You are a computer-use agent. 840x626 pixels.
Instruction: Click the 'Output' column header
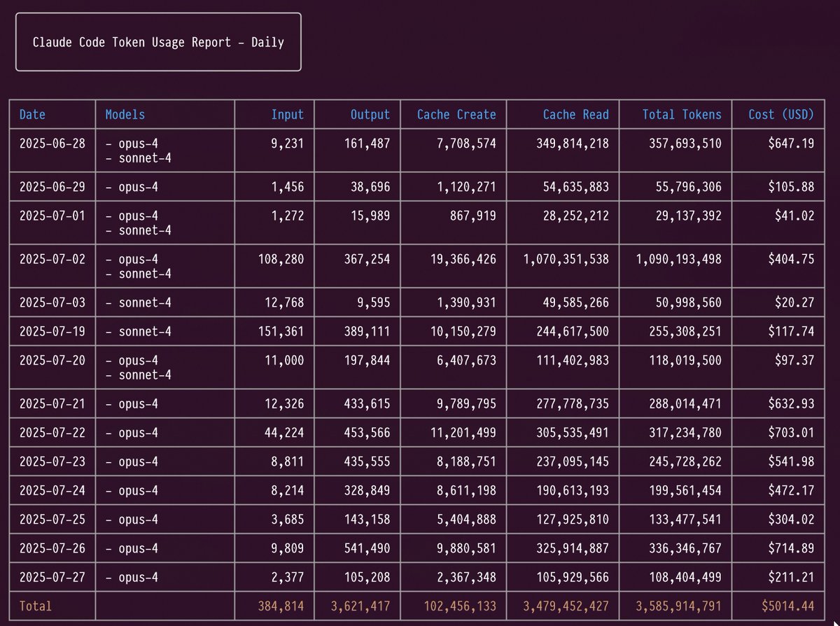370,115
